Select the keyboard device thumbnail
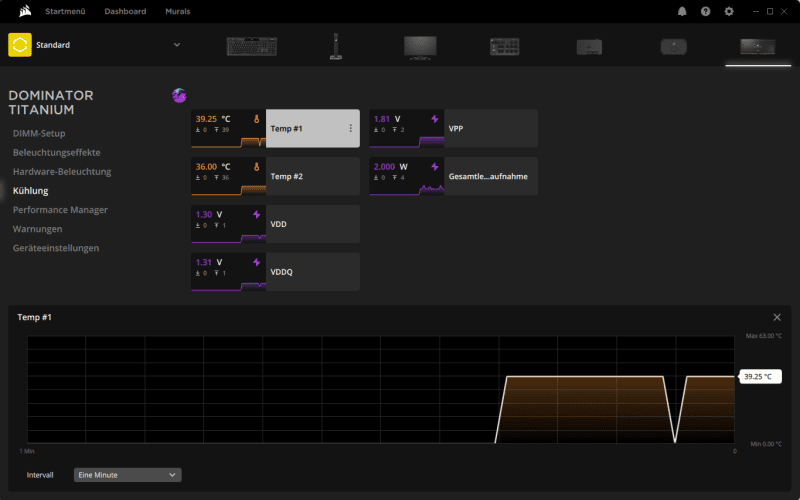The width and height of the screenshot is (800, 500). pyautogui.click(x=252, y=46)
